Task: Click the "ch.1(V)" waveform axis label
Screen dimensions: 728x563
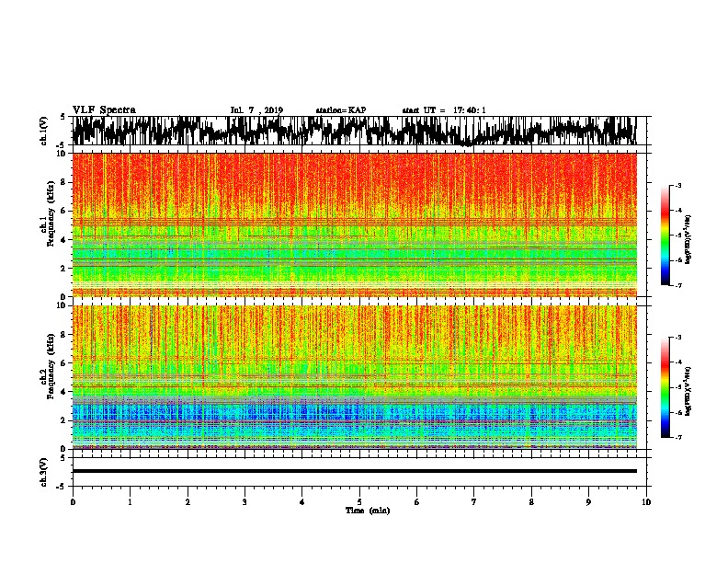Action: pos(43,131)
